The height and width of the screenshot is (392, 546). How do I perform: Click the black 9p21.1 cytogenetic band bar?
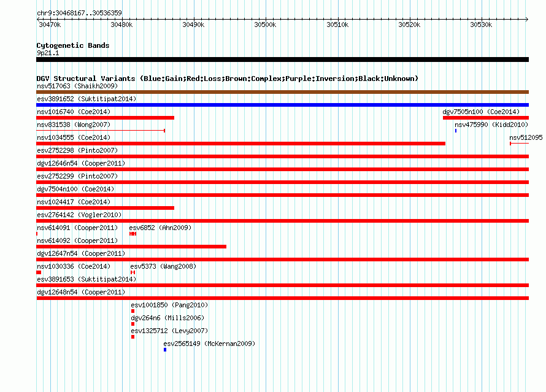(x=282, y=60)
